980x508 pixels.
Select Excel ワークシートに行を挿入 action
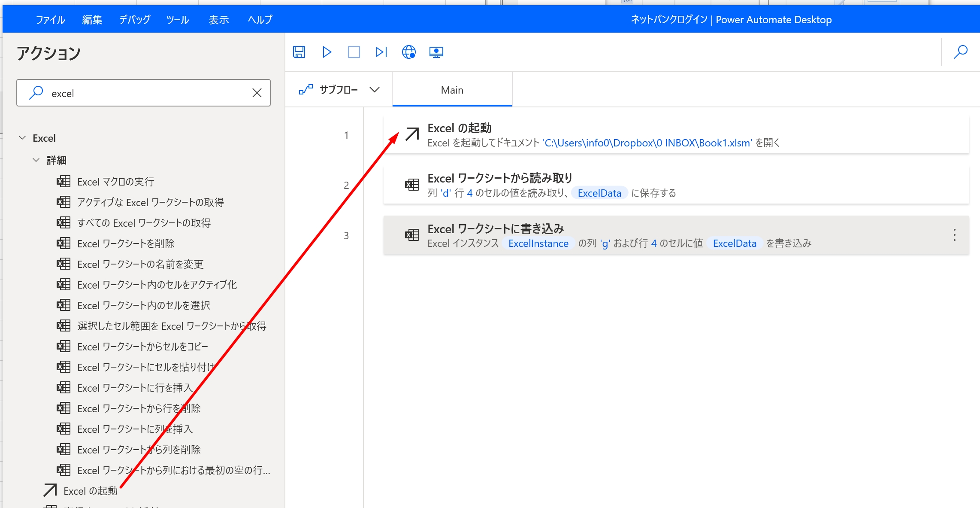click(135, 388)
